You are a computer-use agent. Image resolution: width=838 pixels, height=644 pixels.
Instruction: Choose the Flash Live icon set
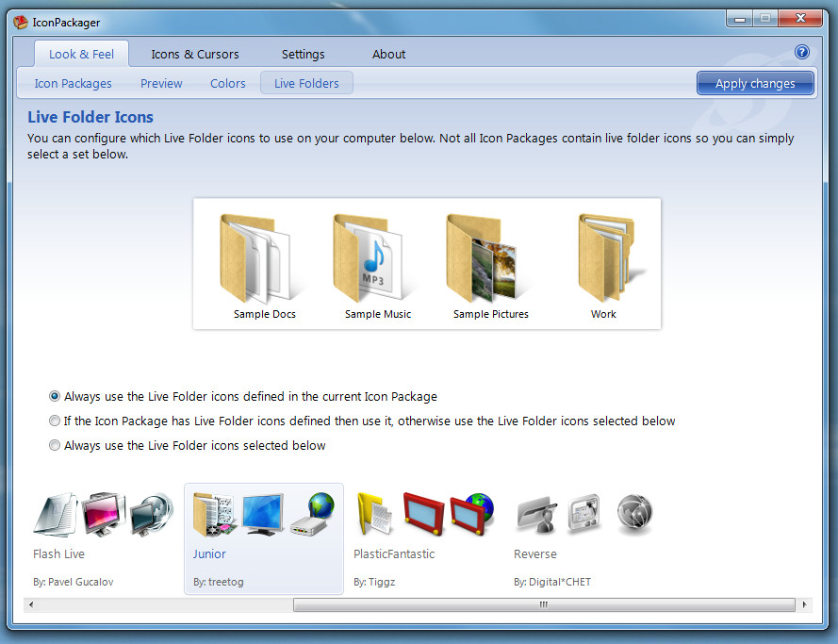click(x=104, y=539)
